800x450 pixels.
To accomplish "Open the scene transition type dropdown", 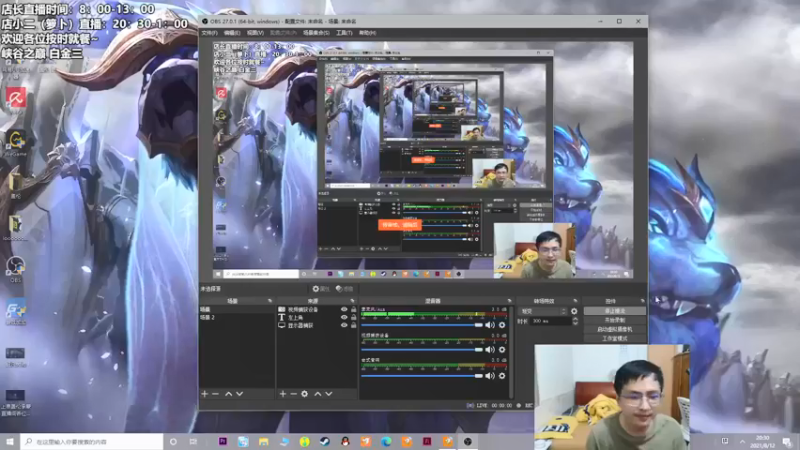I will point(543,311).
